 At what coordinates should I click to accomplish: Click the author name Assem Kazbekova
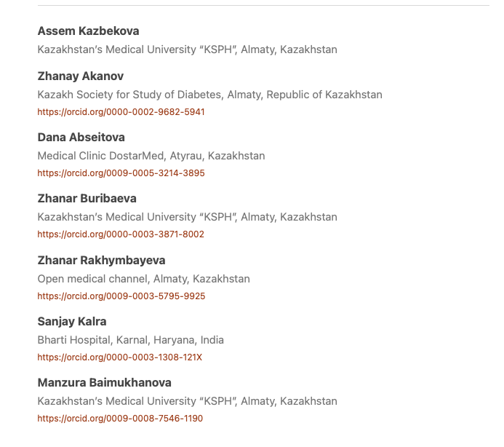88,31
